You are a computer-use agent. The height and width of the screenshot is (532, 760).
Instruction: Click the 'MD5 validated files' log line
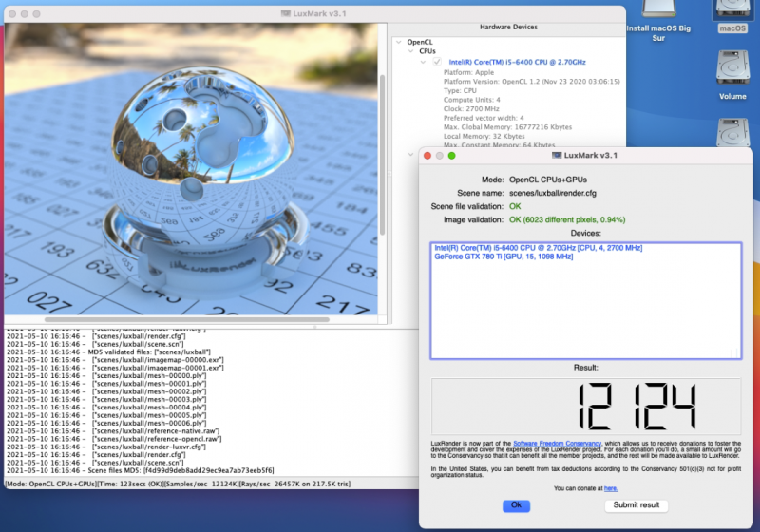pos(108,352)
